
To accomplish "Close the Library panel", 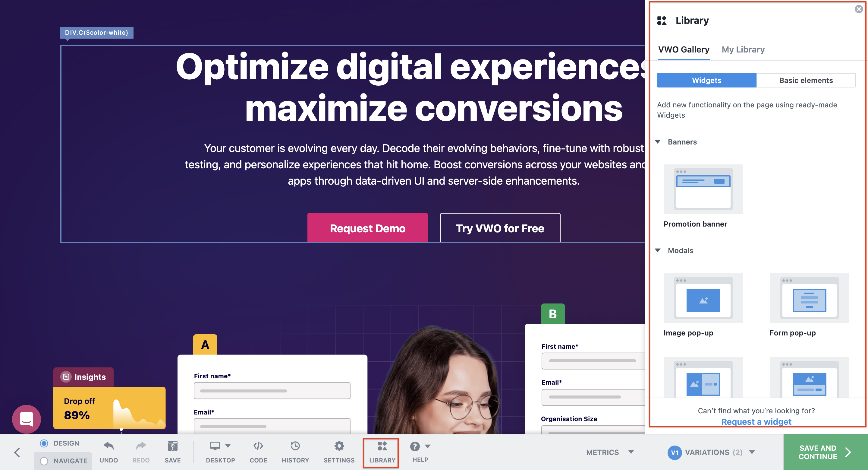I will 859,9.
